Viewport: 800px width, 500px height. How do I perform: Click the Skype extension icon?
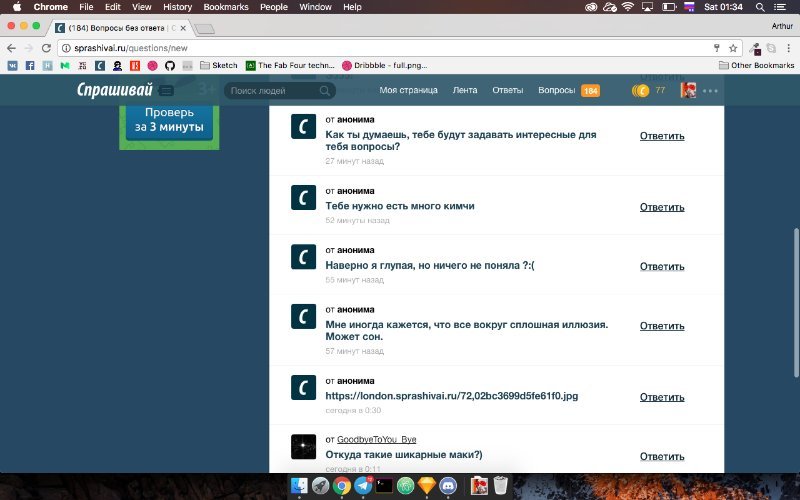tap(771, 48)
